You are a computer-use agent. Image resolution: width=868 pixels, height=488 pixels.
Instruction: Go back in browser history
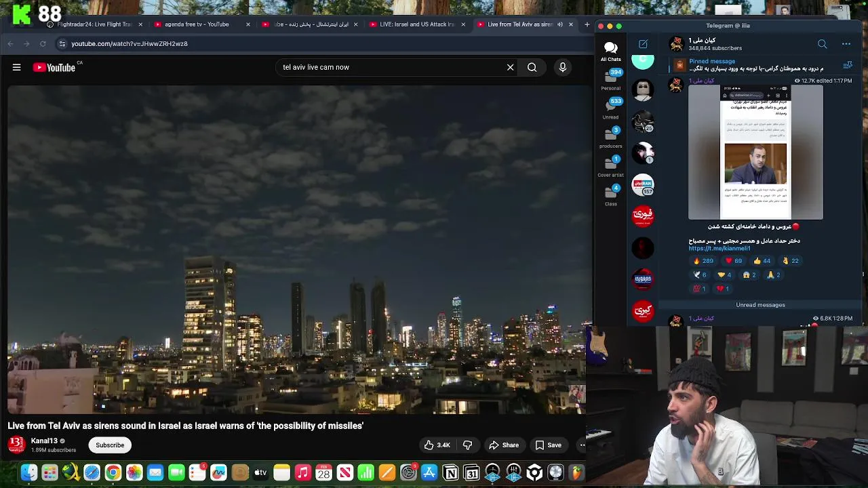(10, 43)
